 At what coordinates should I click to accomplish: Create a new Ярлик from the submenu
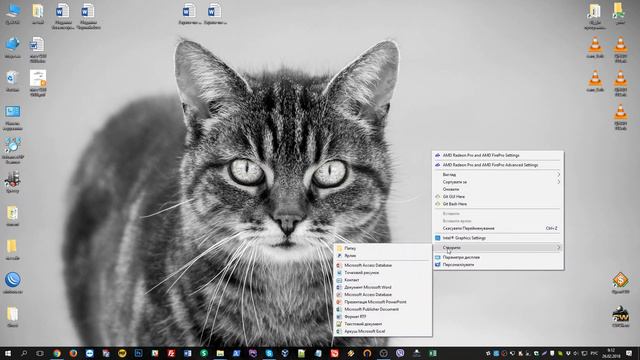coord(383,256)
